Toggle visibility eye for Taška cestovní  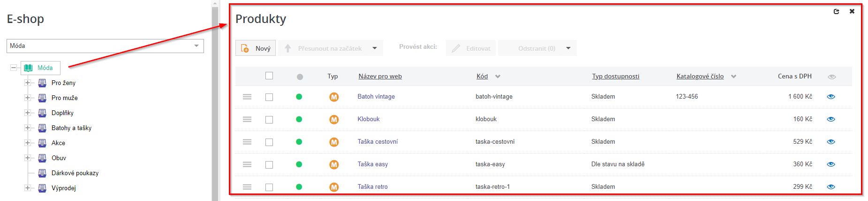(831, 142)
